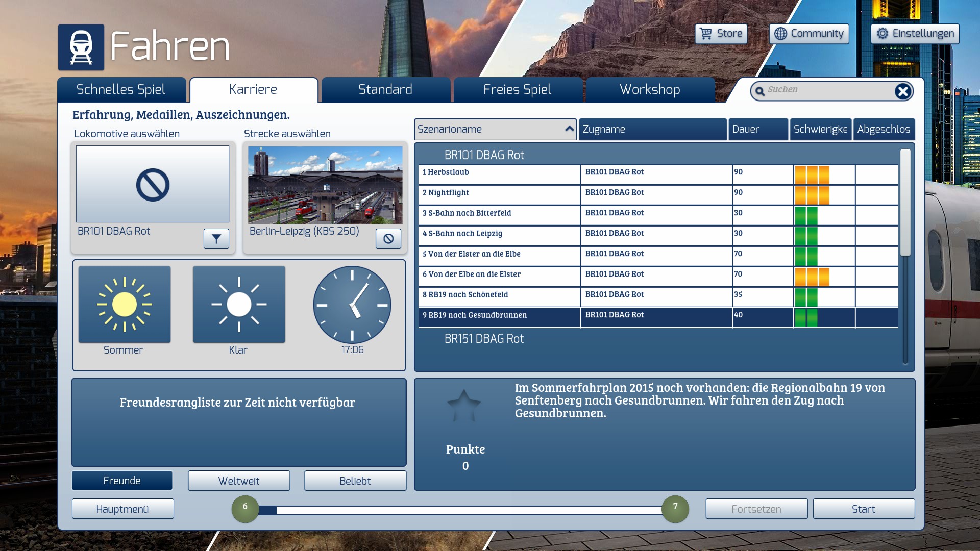Click the scenario star medal icon
980x551 pixels.
[x=464, y=406]
